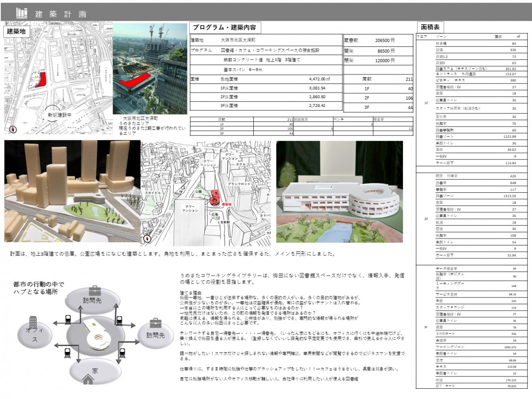The width and height of the screenshot is (532, 399).
Task: Open the white library model photo
Action: click(x=339, y=192)
